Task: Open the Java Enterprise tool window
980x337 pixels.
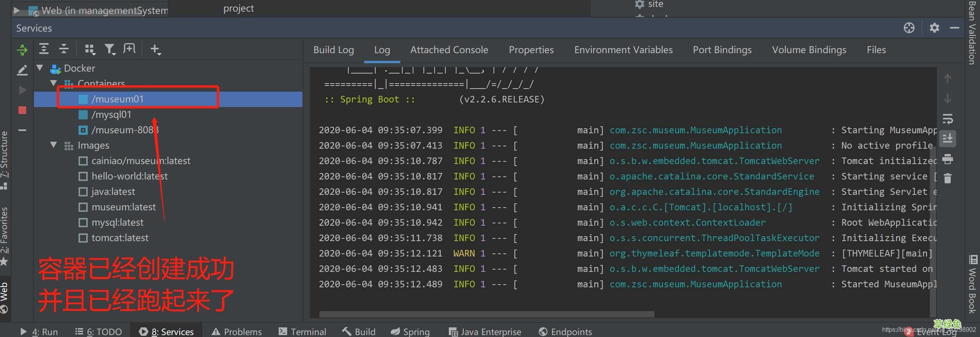Action: tap(485, 332)
